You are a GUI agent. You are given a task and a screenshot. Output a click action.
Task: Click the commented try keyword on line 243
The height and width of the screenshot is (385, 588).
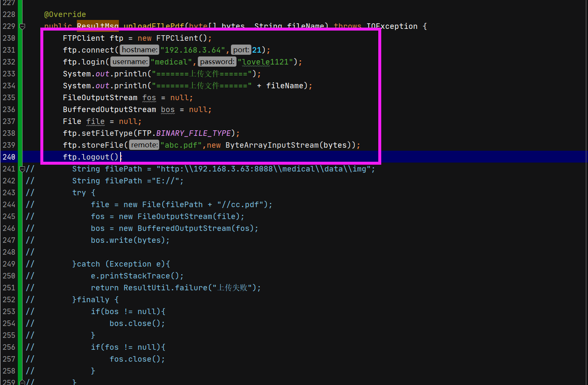[x=79, y=193]
